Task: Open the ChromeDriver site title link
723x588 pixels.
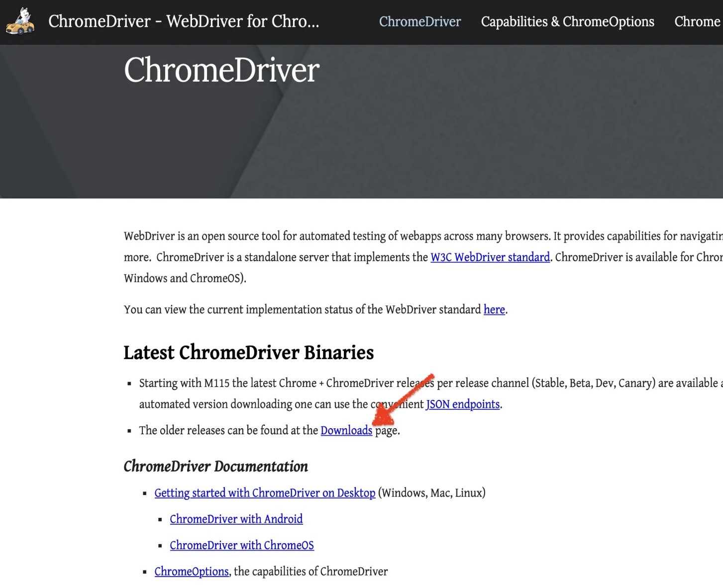Action: click(x=184, y=21)
